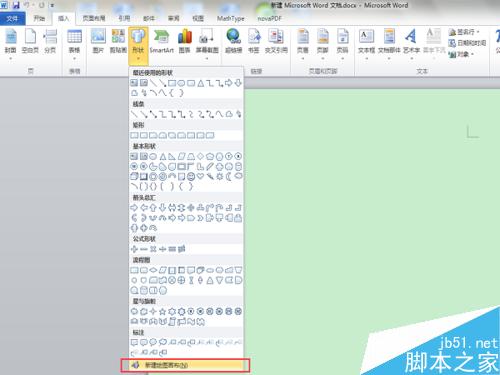The width and height of the screenshot is (500, 375).
Task: Pick the first rectangle under 矩形 section
Action: point(134,135)
